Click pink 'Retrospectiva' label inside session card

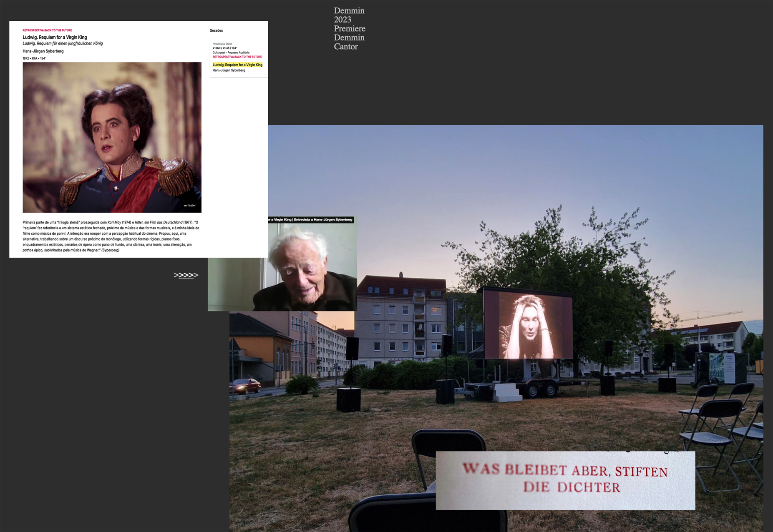[237, 57]
